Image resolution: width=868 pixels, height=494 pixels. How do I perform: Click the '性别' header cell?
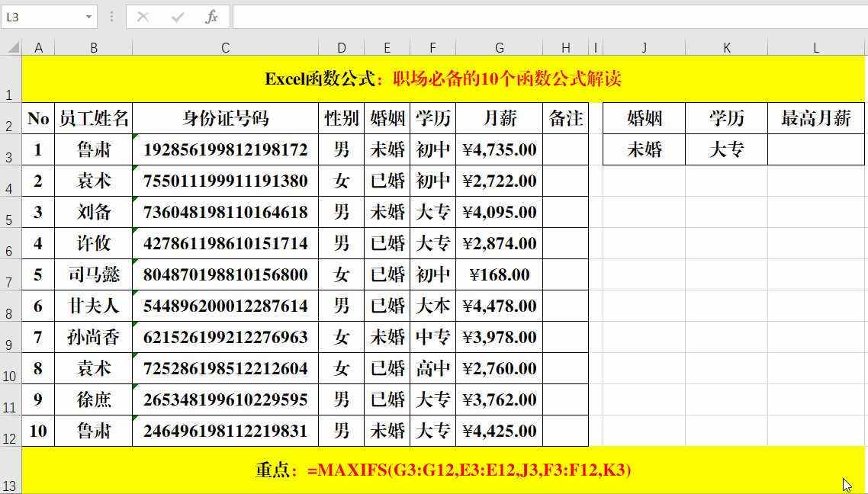[341, 118]
